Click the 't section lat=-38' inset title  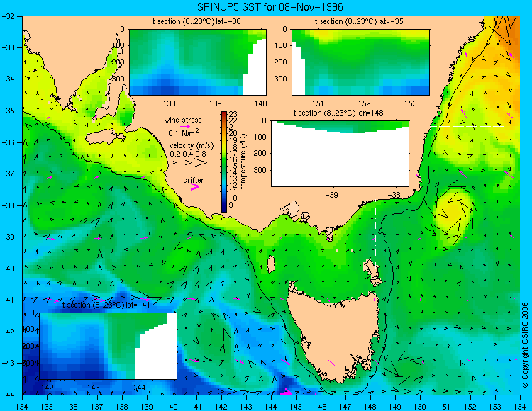pos(196,21)
